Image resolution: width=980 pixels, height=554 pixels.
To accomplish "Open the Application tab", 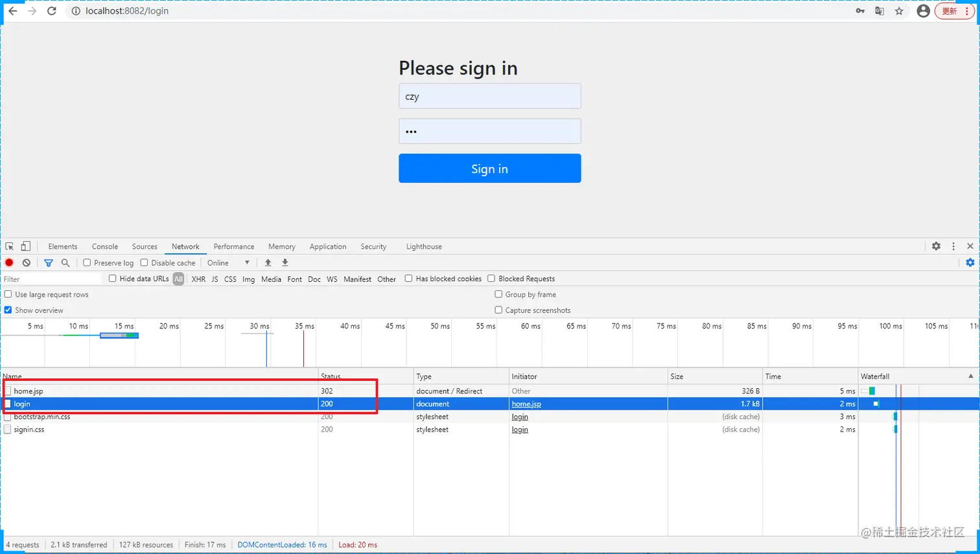I will (x=328, y=246).
